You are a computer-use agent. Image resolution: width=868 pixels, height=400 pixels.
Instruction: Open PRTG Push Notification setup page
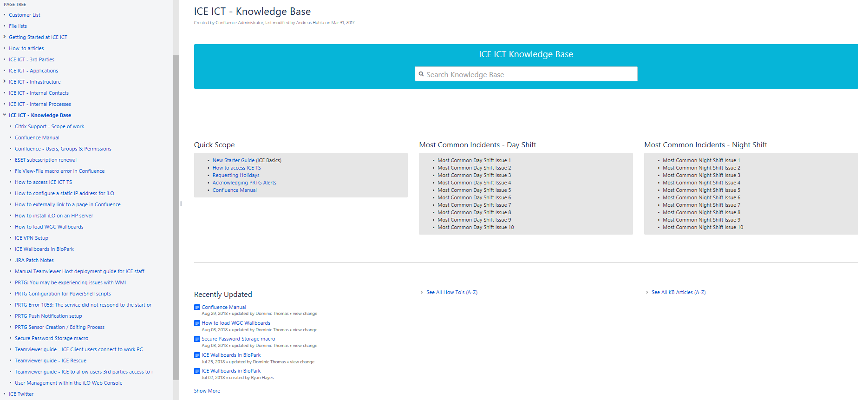48,316
